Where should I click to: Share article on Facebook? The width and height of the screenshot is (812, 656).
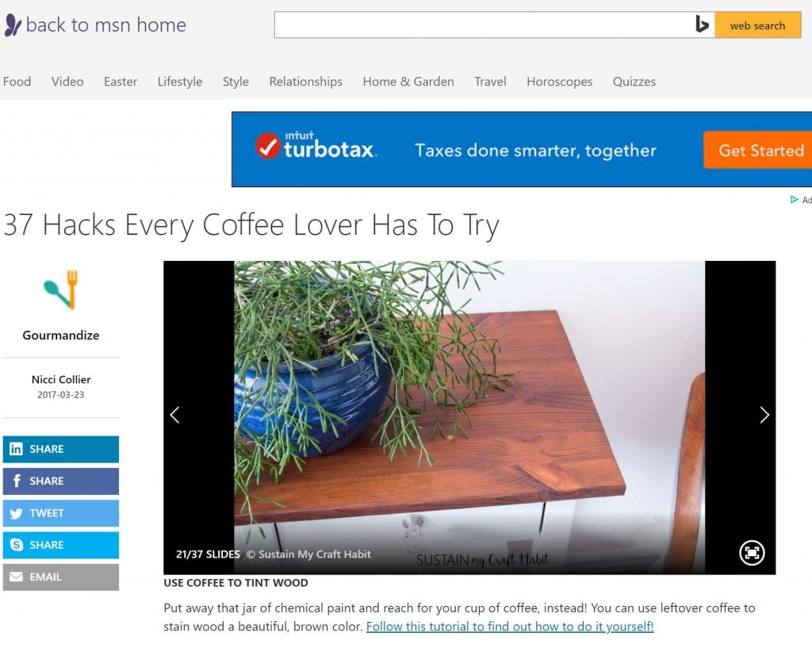point(60,481)
